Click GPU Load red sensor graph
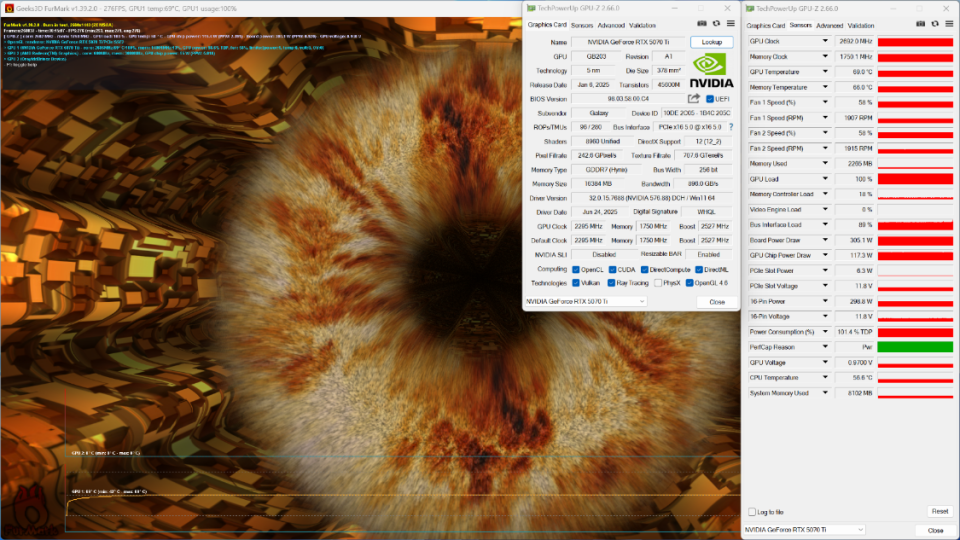This screenshot has height=540, width=960. 915,179
